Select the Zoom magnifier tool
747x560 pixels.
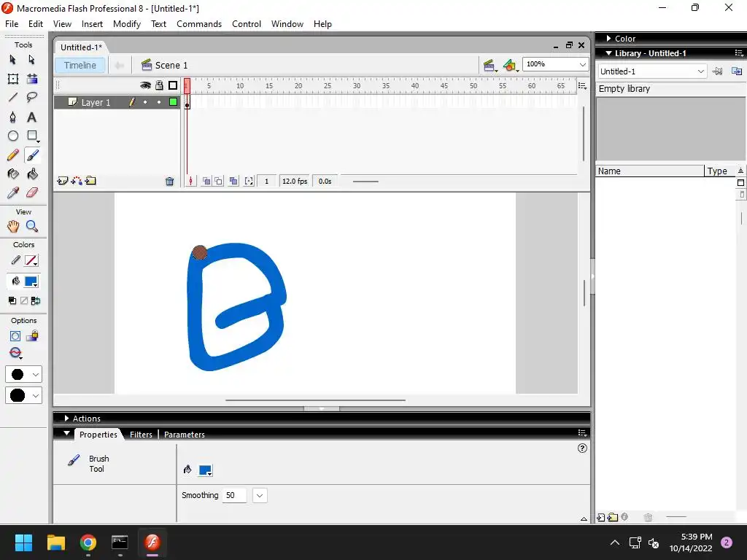coord(32,226)
